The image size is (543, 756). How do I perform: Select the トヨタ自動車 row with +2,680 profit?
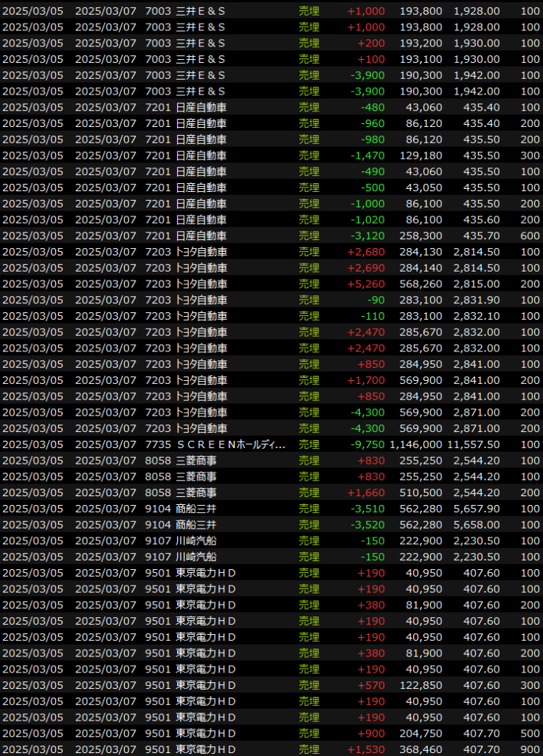coord(200,252)
